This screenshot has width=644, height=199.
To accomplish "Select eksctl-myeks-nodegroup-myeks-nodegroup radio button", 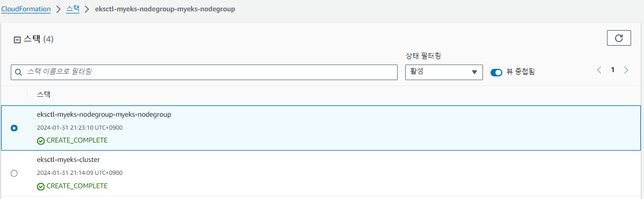I will coord(14,128).
